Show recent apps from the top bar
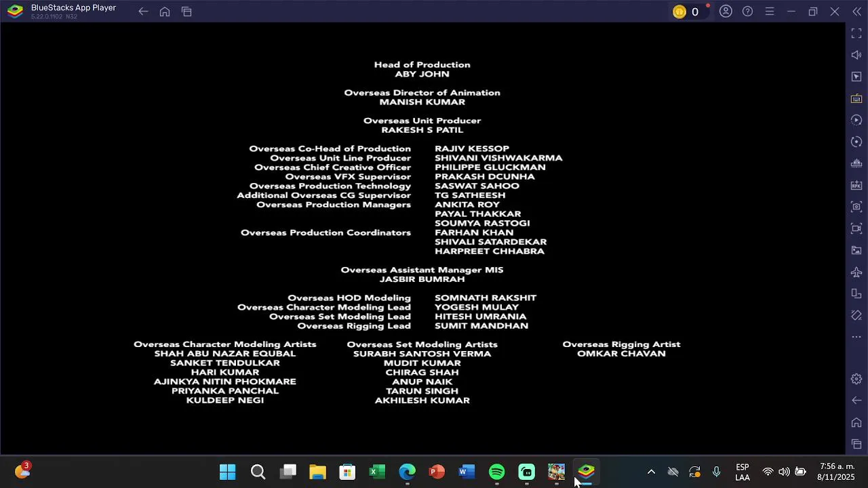 pyautogui.click(x=186, y=12)
